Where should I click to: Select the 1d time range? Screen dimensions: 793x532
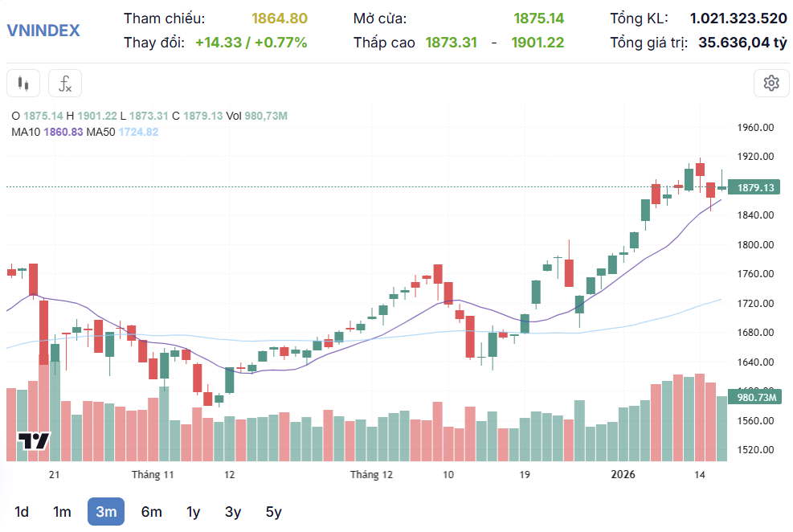22,512
